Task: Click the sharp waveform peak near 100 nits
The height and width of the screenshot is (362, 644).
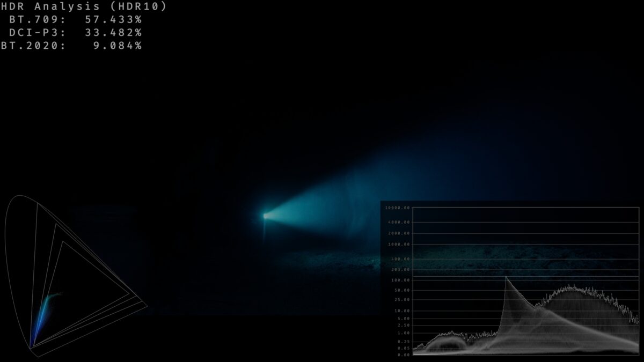Action: pos(506,278)
